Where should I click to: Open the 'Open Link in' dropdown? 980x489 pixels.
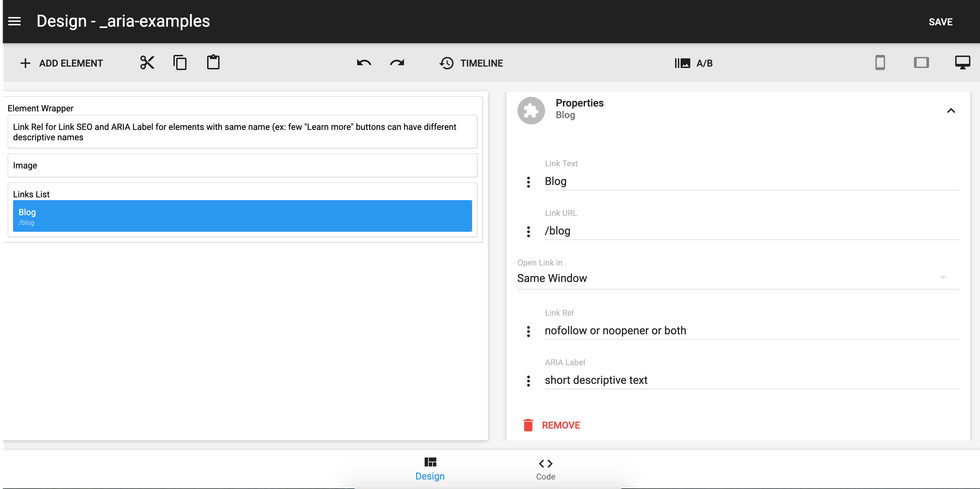tap(730, 278)
